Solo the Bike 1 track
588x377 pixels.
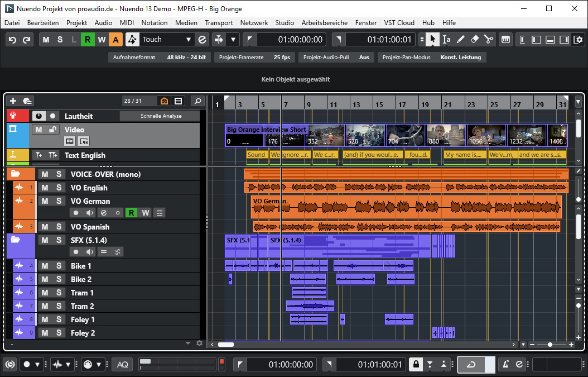[x=59, y=266]
